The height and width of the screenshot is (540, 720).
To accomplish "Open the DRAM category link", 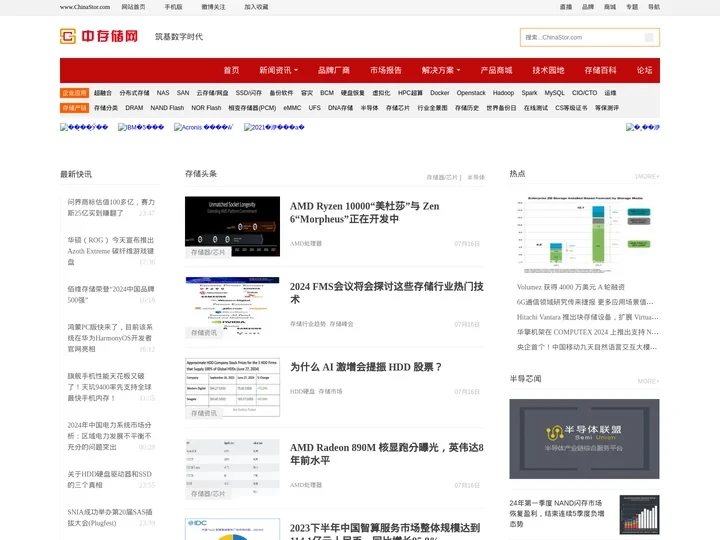I will (134, 108).
